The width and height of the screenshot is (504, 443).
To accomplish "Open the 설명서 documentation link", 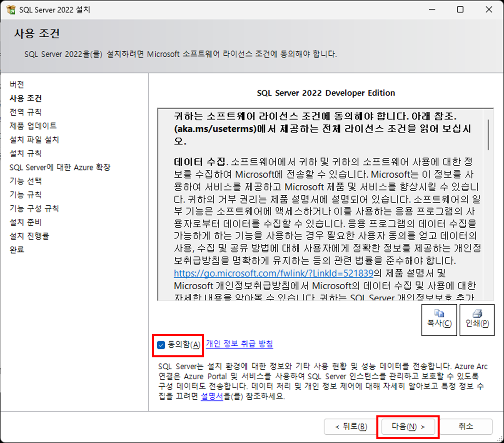I will [212, 396].
